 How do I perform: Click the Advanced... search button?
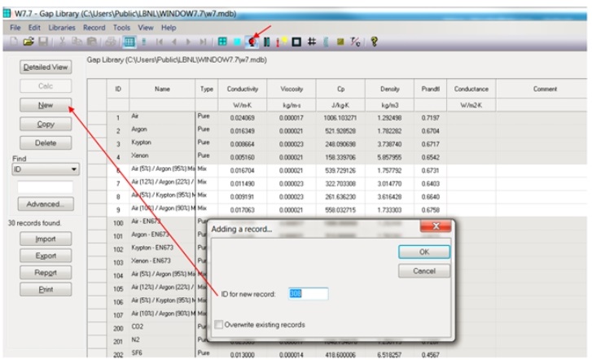[x=45, y=204]
